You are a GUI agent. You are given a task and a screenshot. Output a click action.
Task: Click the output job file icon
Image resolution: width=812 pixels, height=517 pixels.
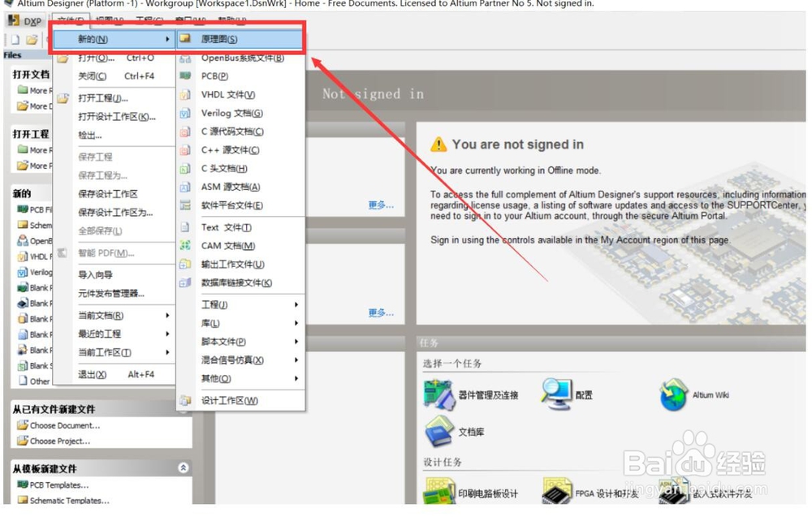pyautogui.click(x=185, y=264)
